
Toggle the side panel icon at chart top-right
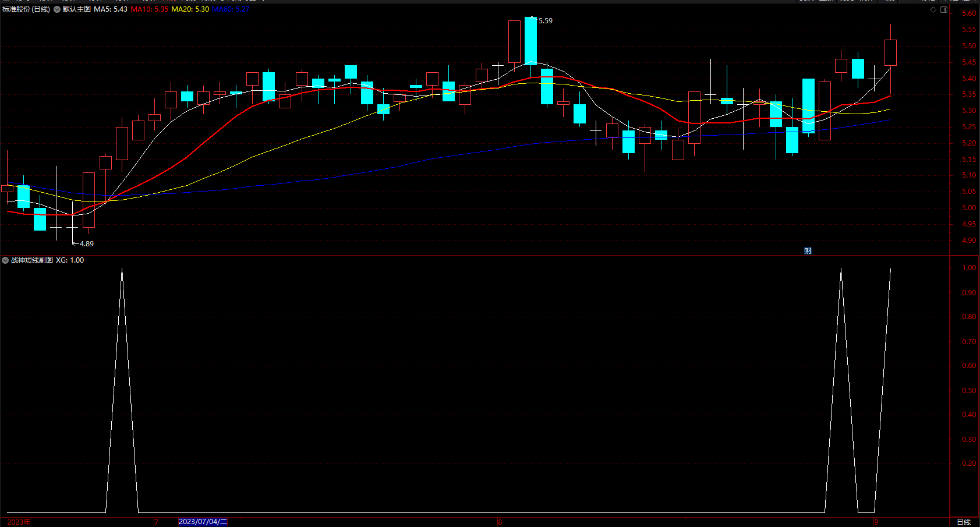[x=944, y=9]
